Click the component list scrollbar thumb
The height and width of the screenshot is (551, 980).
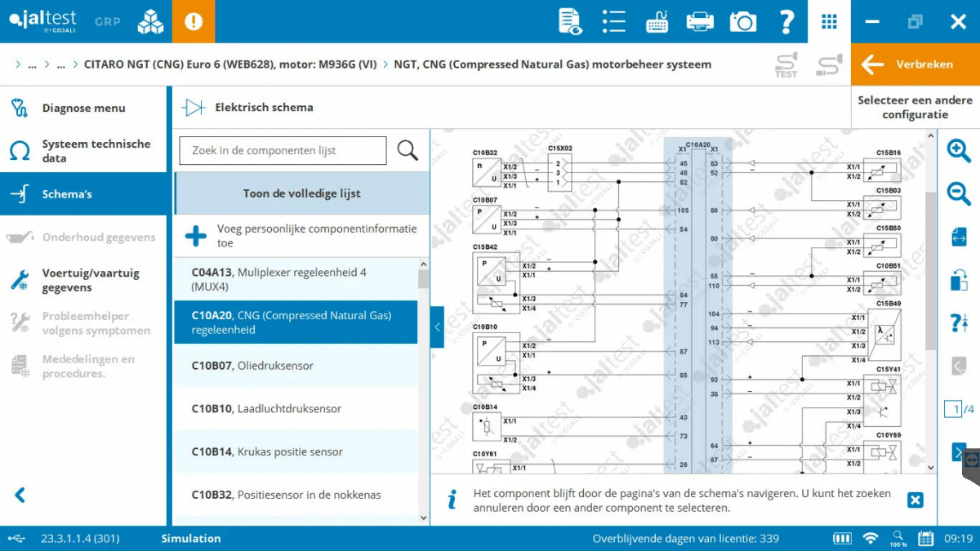[x=423, y=280]
